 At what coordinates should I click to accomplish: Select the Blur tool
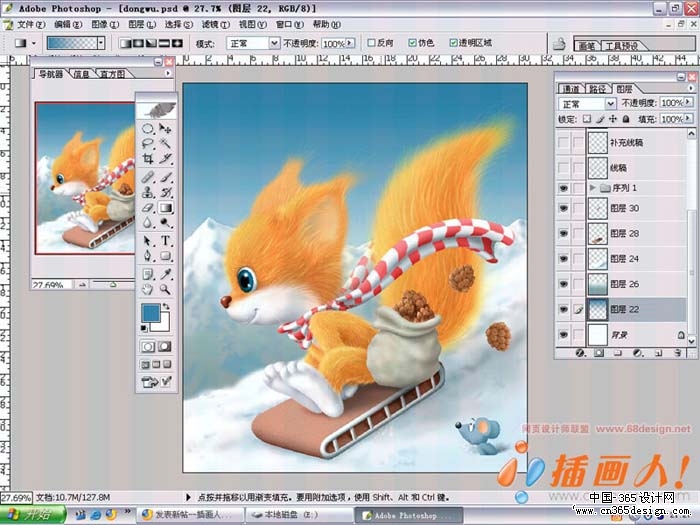pos(148,222)
